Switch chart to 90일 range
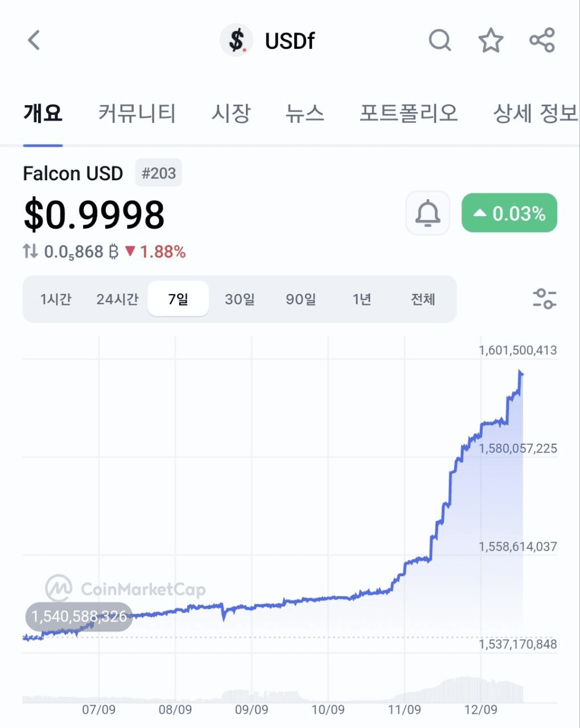 click(301, 299)
